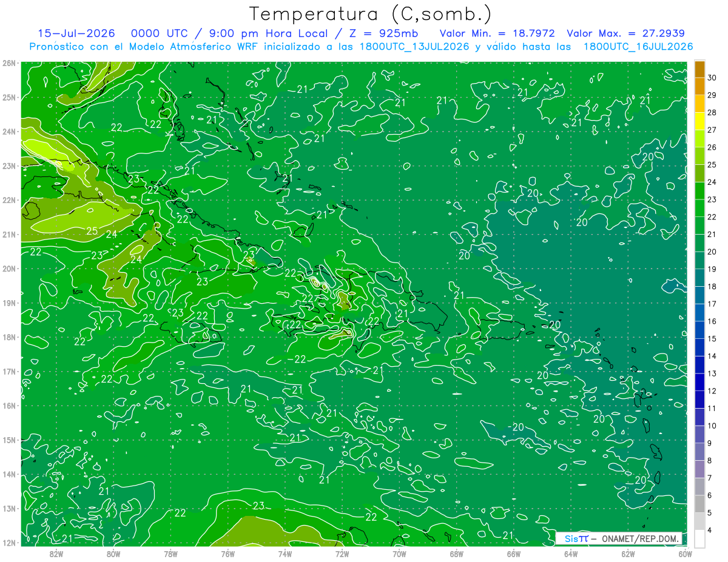Click the color scale label "18"

click(712, 286)
